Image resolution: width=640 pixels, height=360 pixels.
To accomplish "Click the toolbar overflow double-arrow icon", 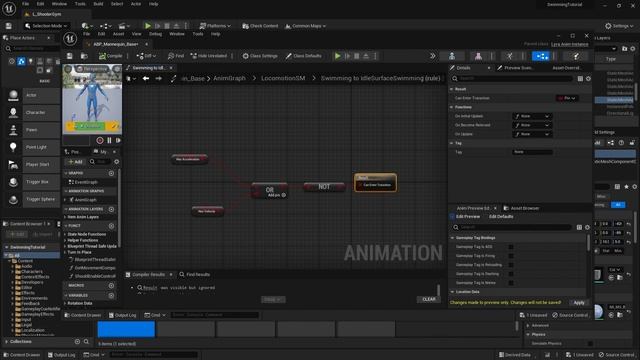I will click(x=433, y=56).
